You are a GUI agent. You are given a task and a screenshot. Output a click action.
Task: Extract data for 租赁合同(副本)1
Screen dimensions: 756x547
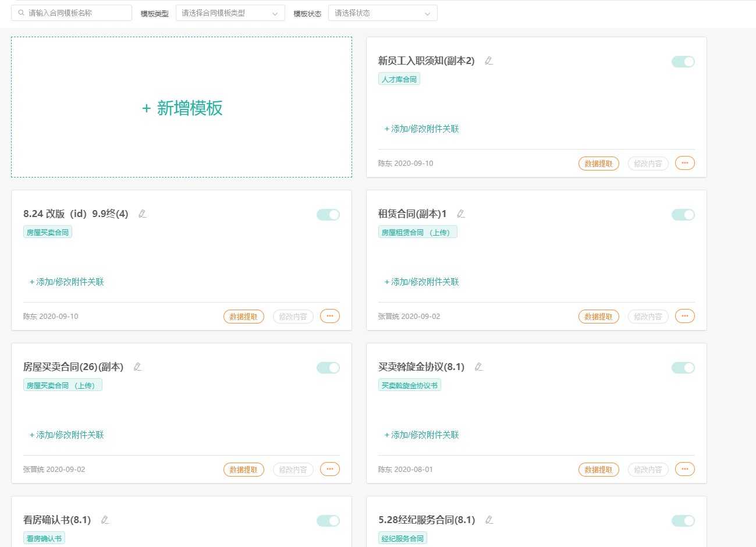(x=599, y=317)
